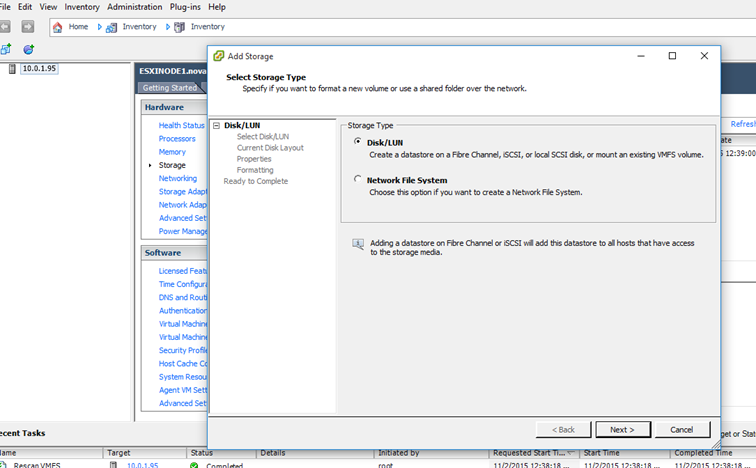Select the Disk/LUN radio button
This screenshot has height=468, width=756.
[358, 142]
